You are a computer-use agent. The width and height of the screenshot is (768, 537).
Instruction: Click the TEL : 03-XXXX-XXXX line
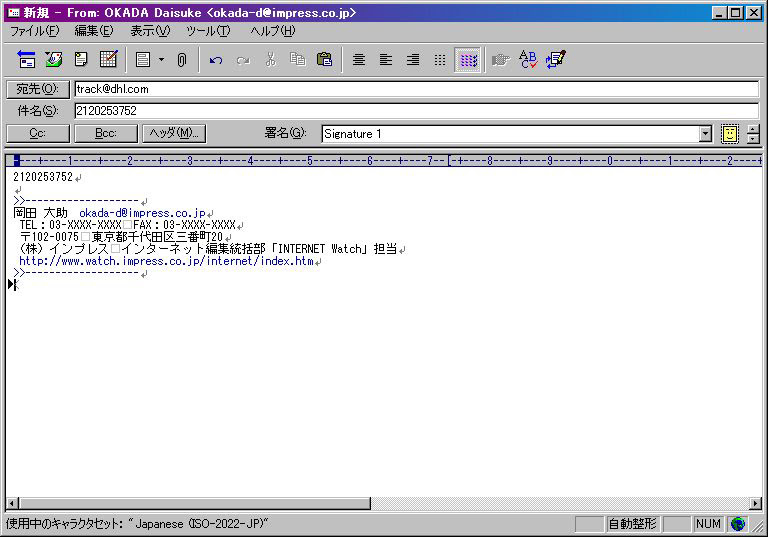[x=127, y=225]
